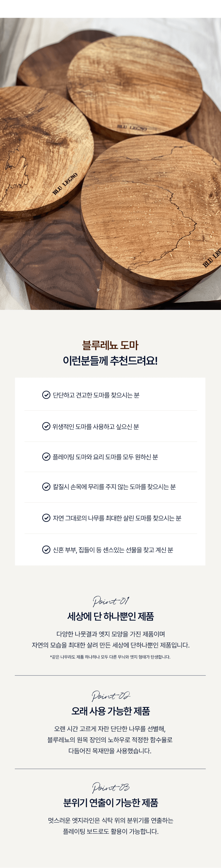Click the Point 03 script label

point(111,787)
